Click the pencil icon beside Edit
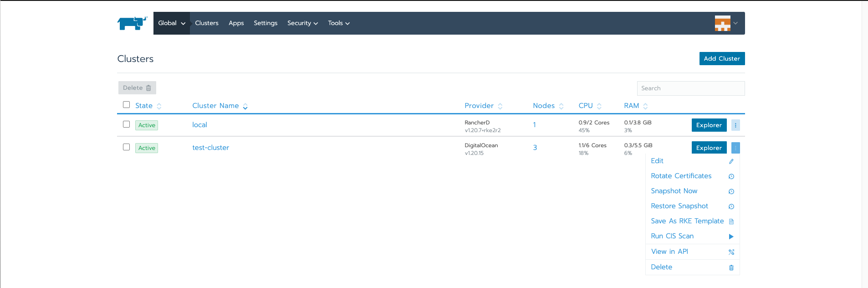The width and height of the screenshot is (868, 288). [731, 161]
